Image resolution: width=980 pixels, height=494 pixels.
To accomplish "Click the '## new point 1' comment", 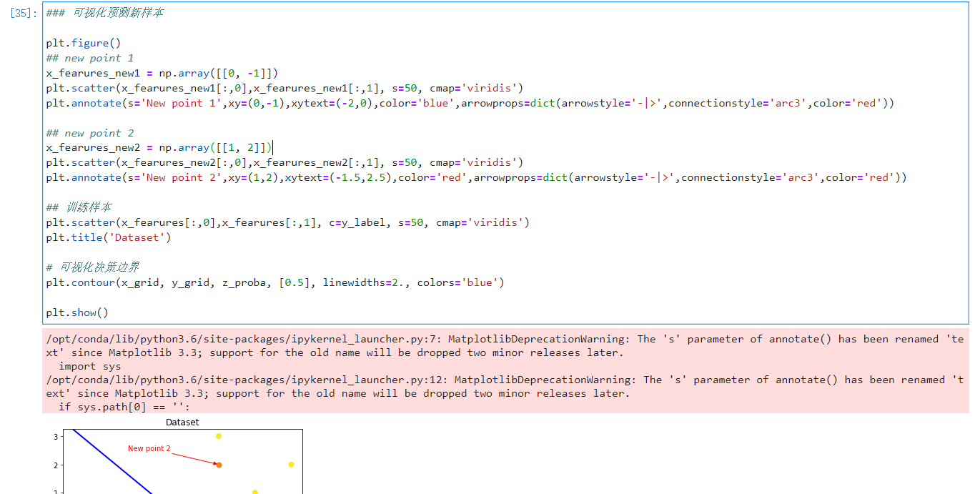I will (90, 58).
